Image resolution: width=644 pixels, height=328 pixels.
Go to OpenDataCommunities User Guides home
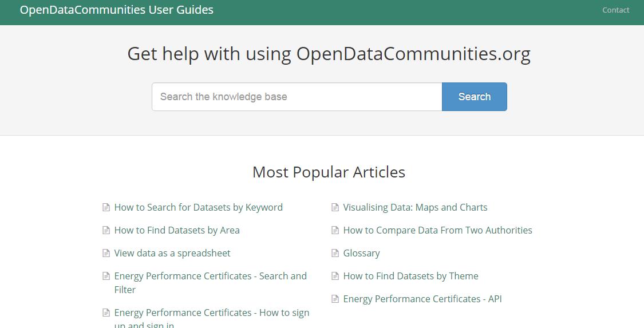(117, 9)
